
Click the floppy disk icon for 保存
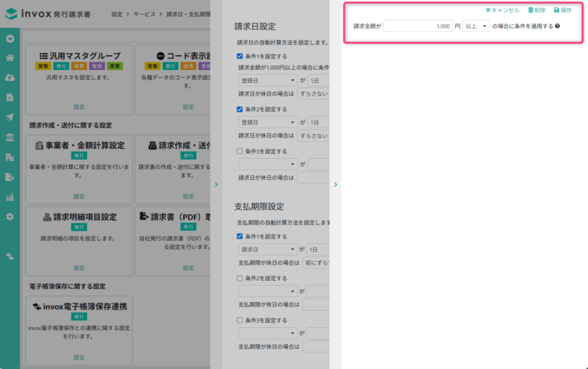pos(556,10)
